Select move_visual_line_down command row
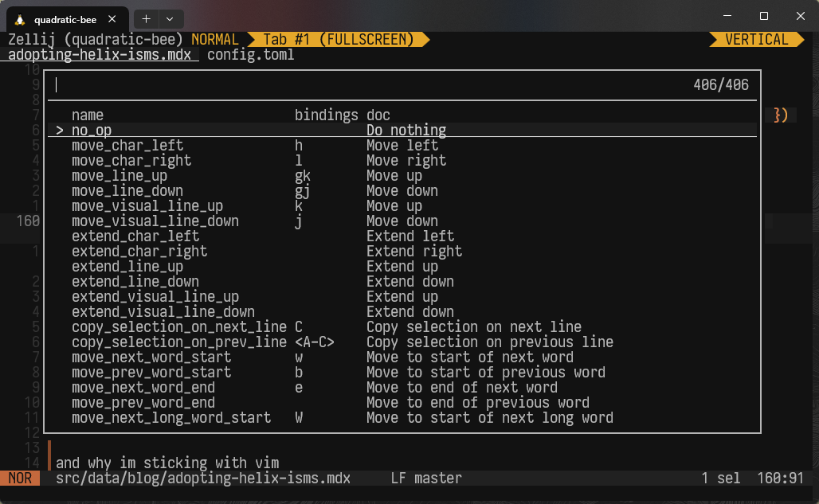Screen dimensions: 819x504 point(402,221)
